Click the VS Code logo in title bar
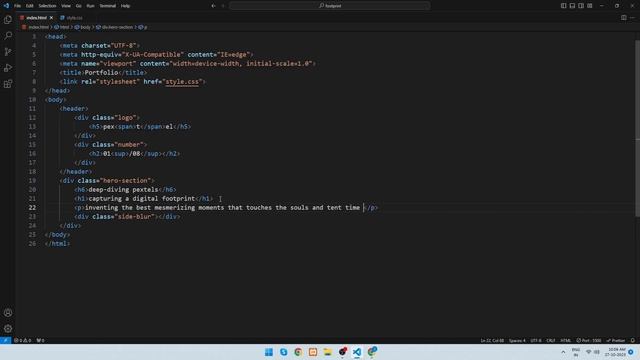The width and height of the screenshot is (640, 360). point(6,6)
